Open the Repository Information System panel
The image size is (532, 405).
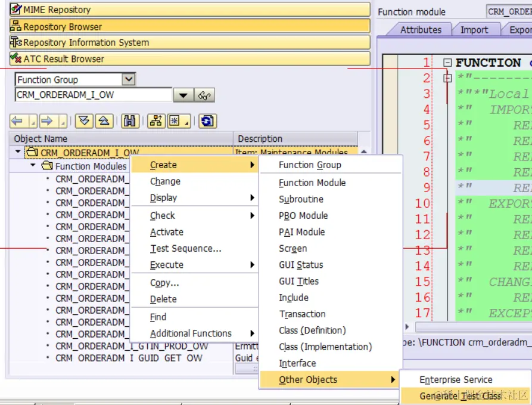(189, 42)
